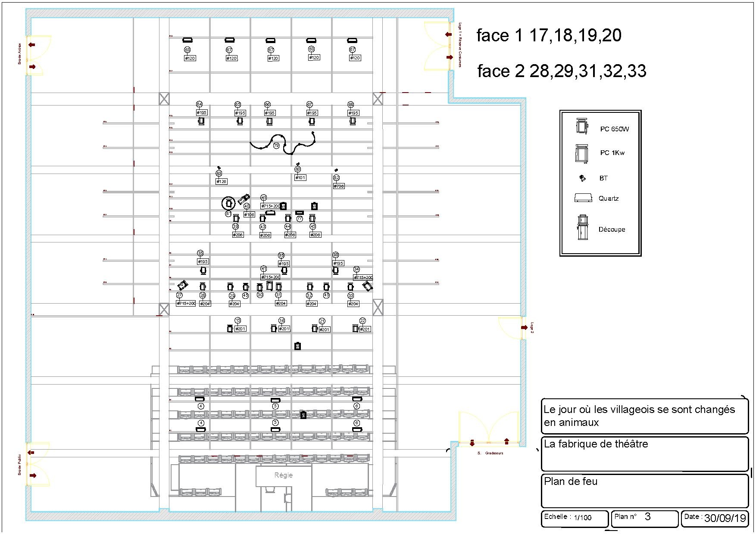Click the 'La fabrique de théâtre' title block
Screen dimensions: 756x534
click(644, 454)
